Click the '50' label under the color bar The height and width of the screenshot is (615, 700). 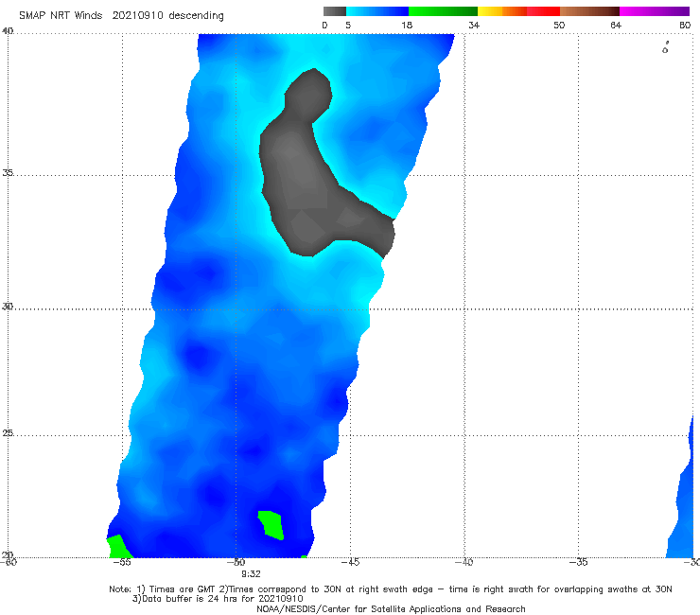click(559, 25)
